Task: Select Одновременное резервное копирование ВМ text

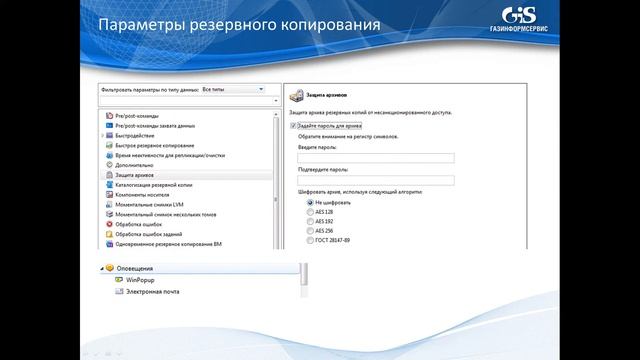Action: pos(169,244)
